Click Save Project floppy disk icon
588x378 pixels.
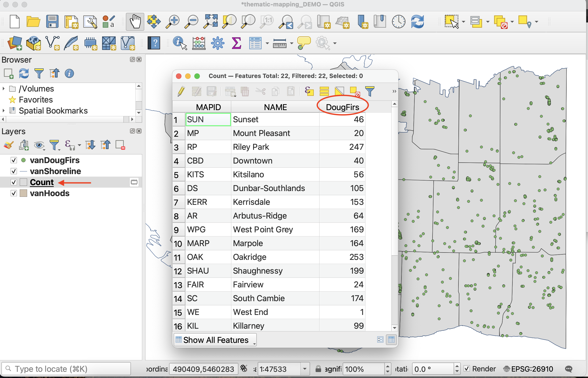52,22
